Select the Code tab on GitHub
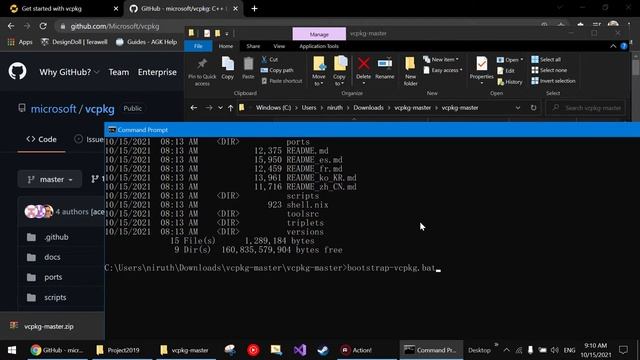This screenshot has height=360, width=640. coord(41,139)
